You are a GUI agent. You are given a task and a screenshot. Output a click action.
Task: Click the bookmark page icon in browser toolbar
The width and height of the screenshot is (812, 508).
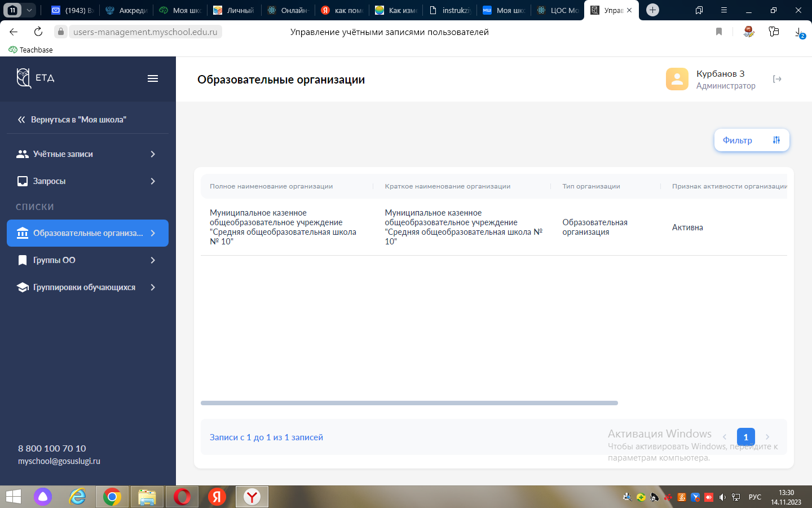[719, 32]
